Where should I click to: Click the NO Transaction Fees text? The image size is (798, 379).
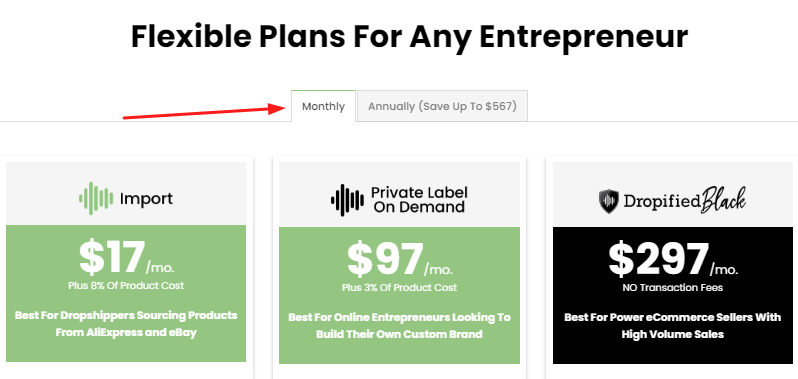673,287
